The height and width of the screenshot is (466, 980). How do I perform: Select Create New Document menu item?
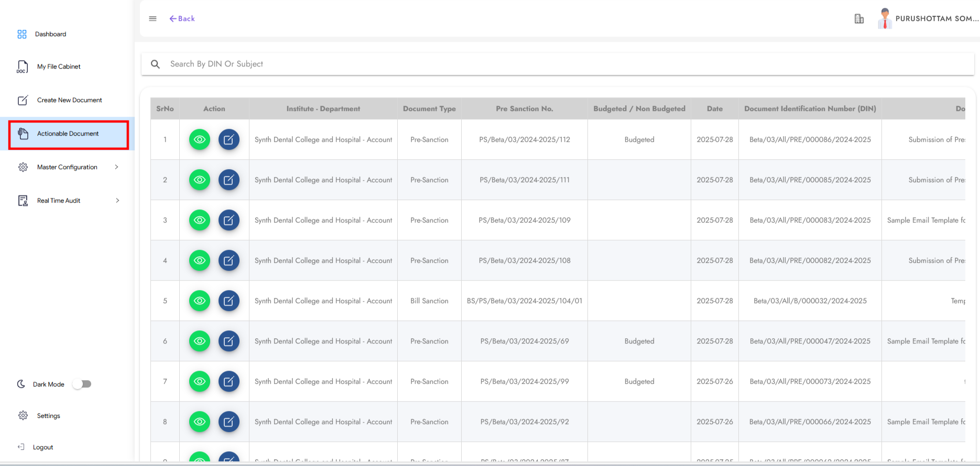(69, 100)
